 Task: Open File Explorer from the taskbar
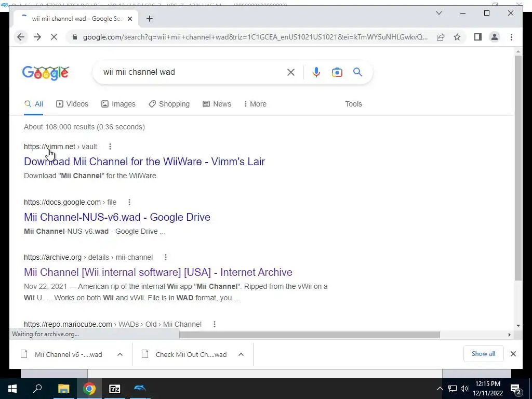point(63,389)
